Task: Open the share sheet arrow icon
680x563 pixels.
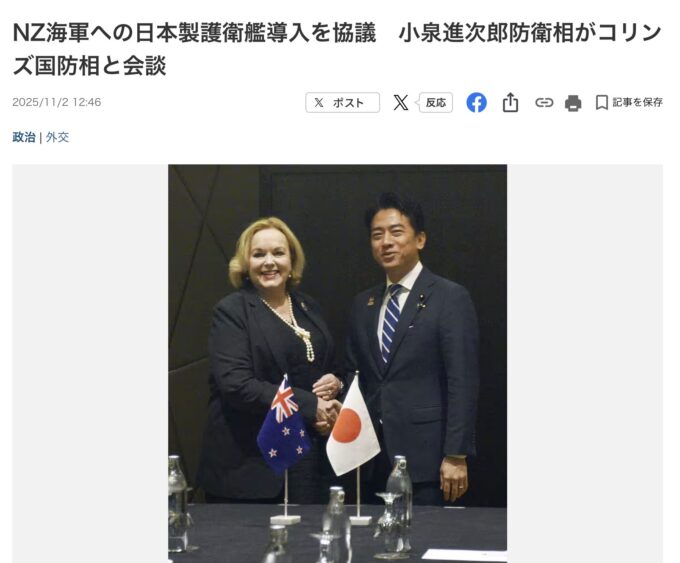Action: point(510,103)
